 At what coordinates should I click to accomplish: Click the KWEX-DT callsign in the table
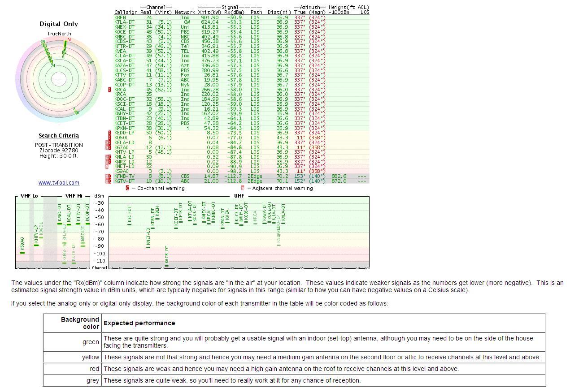[x=125, y=27]
